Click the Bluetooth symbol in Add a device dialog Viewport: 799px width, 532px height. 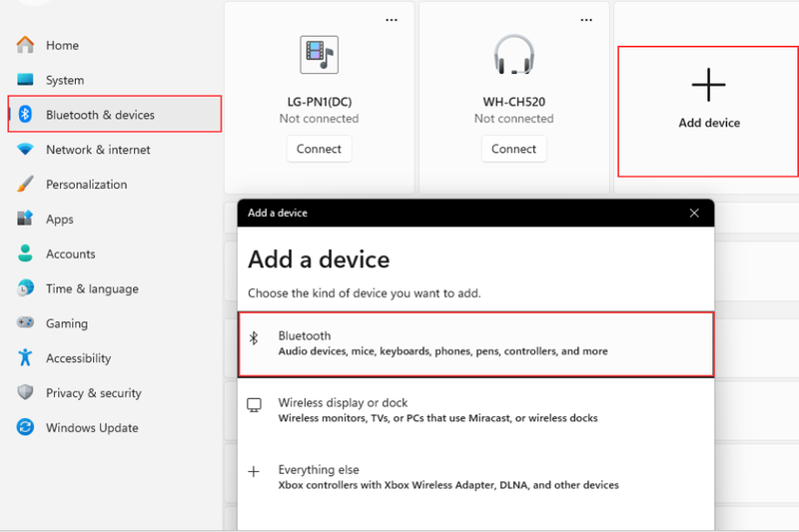pyautogui.click(x=254, y=338)
